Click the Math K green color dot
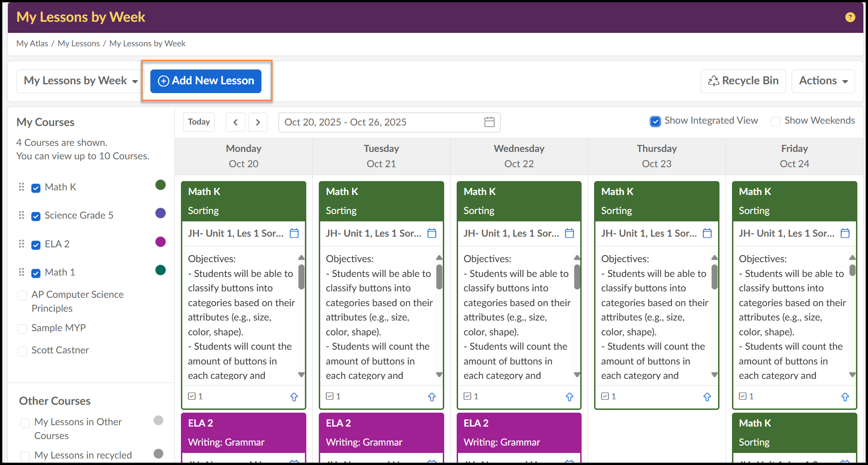 161,185
